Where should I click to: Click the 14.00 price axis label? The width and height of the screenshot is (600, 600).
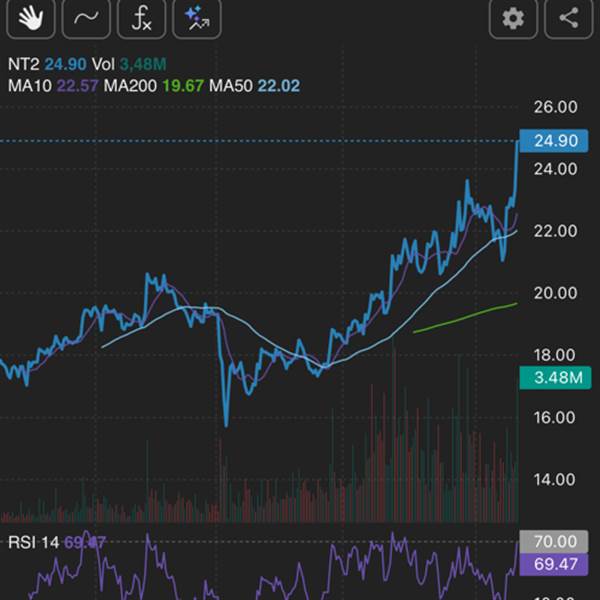(x=554, y=480)
